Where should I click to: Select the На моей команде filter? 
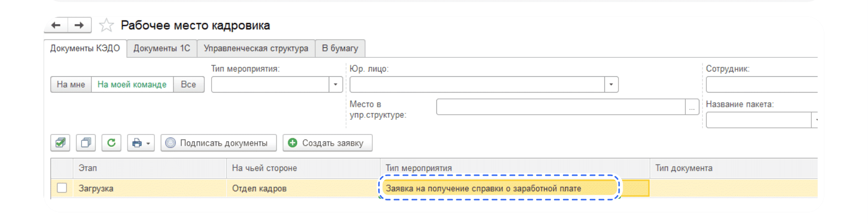(132, 85)
